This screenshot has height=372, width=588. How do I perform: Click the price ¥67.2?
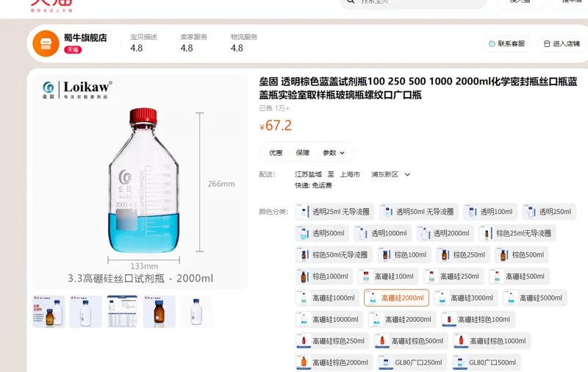[x=276, y=126]
